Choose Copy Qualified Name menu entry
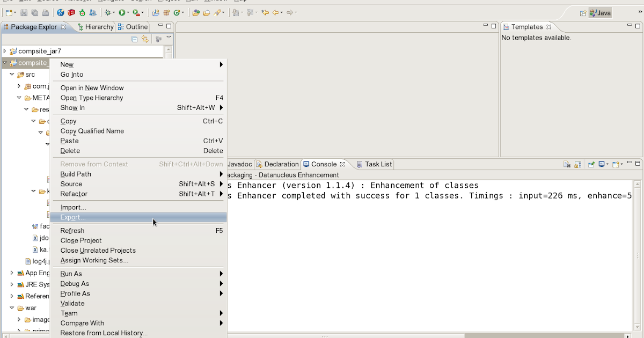 pyautogui.click(x=138, y=131)
